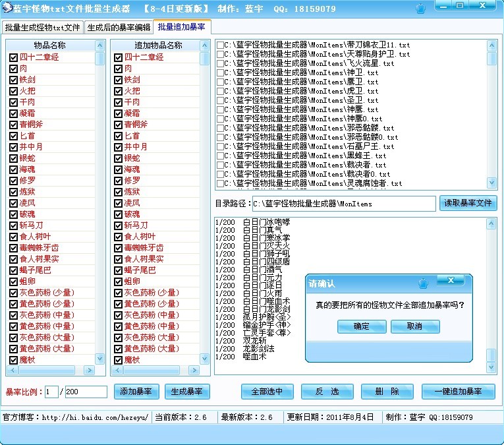Screen dimensions: 504x445
Task: Minimize the main application window
Action: tap(442, 6)
